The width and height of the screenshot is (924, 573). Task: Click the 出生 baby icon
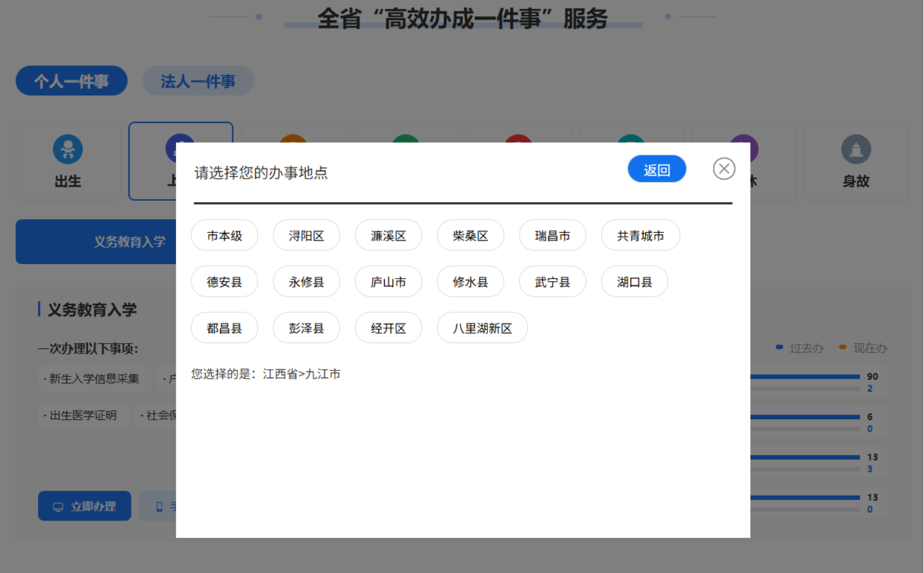point(68,150)
